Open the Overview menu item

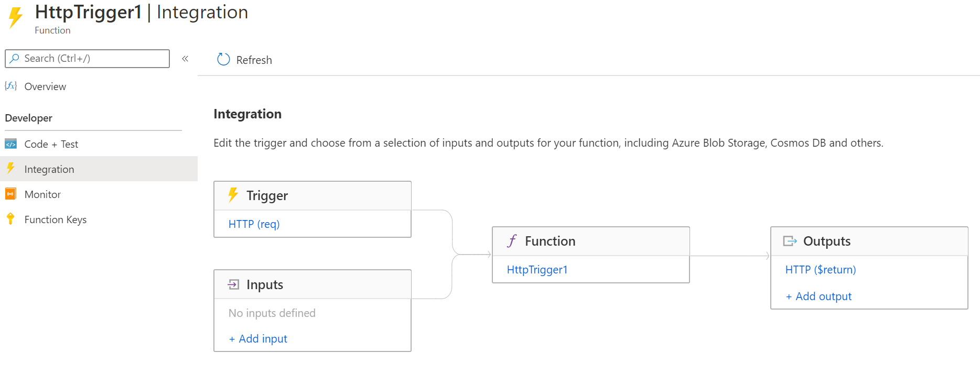click(x=45, y=87)
